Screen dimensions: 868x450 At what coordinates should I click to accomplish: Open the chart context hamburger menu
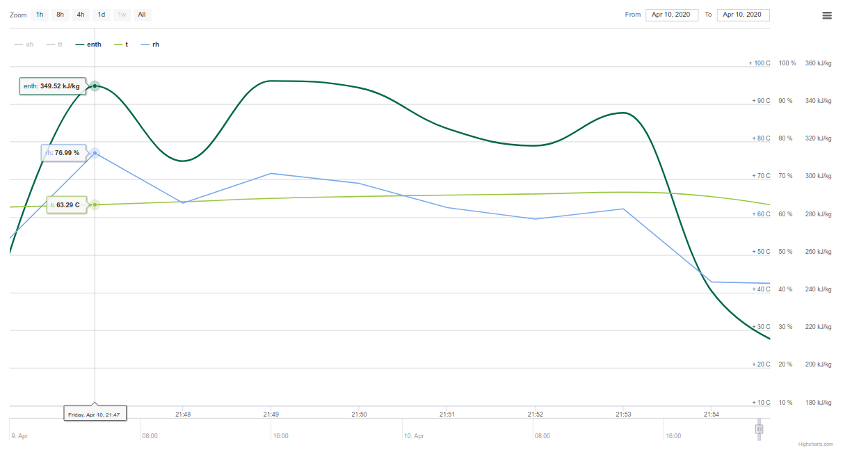pyautogui.click(x=827, y=15)
